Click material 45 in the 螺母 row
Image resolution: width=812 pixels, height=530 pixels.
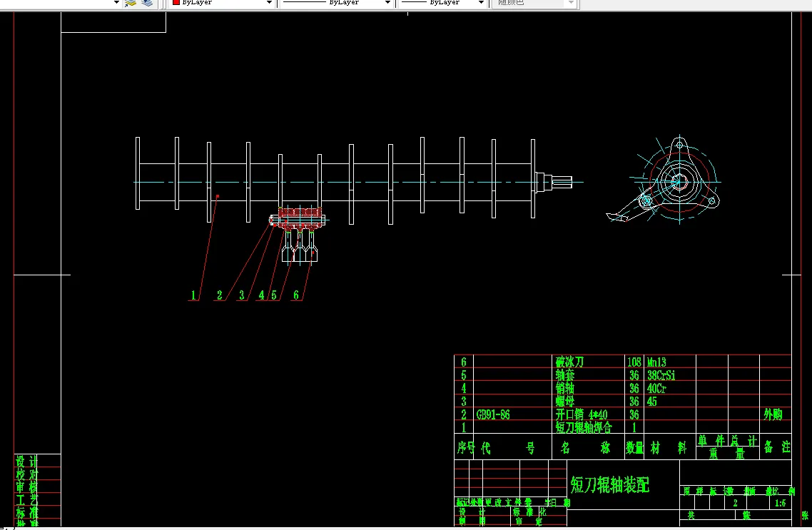tap(652, 401)
